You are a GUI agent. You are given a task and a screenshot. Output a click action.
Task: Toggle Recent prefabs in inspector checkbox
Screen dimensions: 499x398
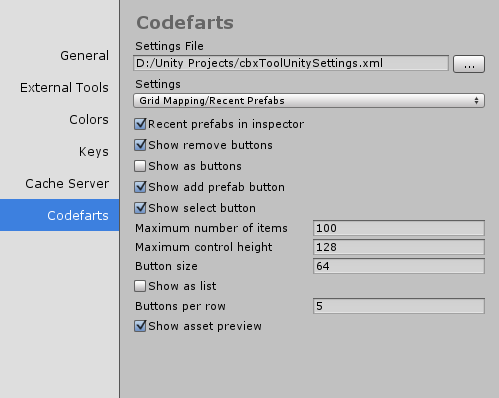coord(140,124)
